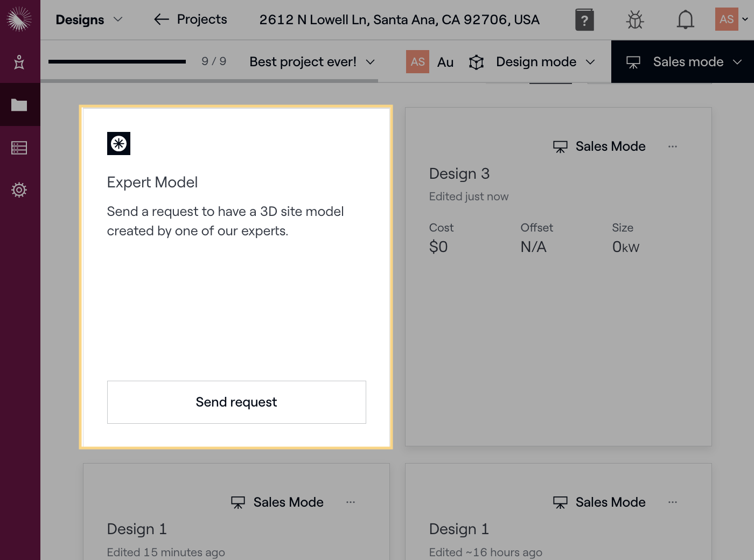Viewport: 754px width, 560px height.
Task: Open the notifications bell
Action: click(685, 19)
